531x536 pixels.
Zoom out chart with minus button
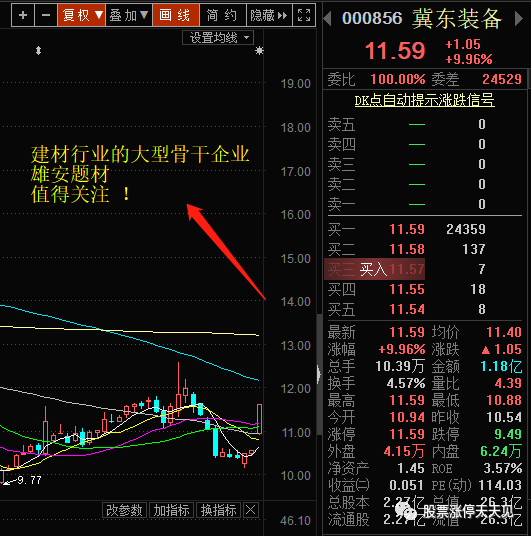click(x=46, y=15)
